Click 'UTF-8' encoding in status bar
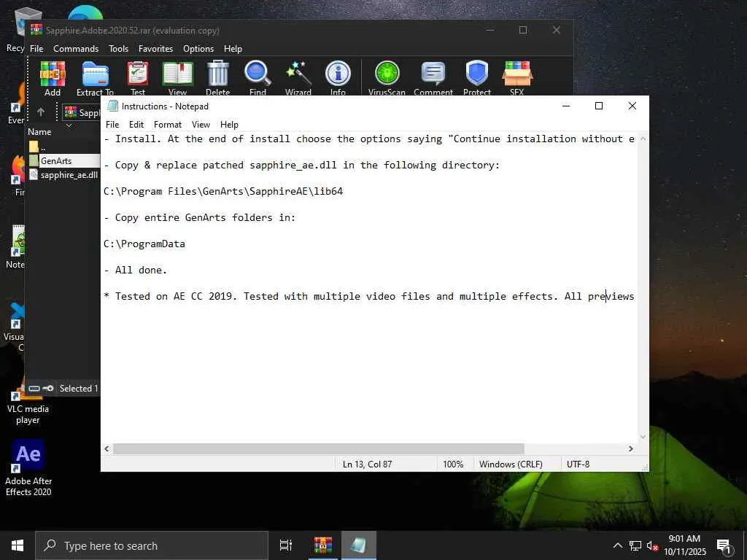This screenshot has width=747, height=560. (578, 464)
